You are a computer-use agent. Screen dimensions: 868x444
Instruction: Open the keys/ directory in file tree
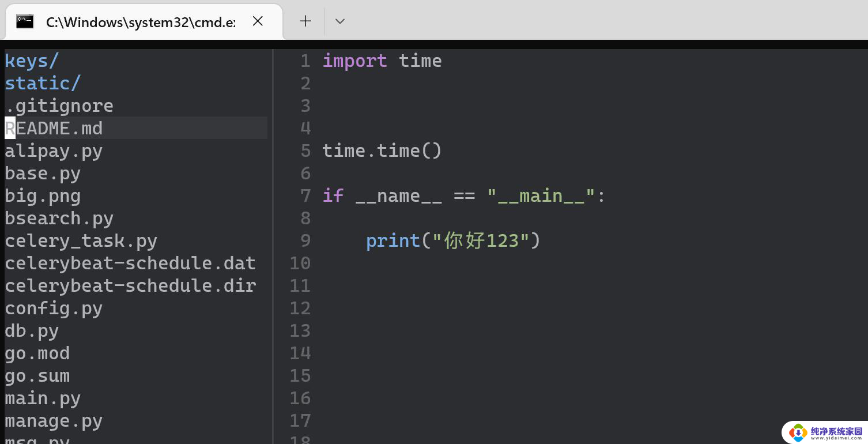[x=32, y=61]
